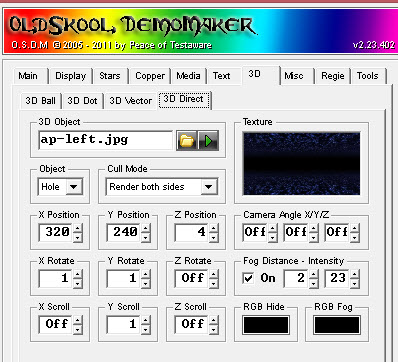
Task: Increase Fog Intensity spinner value
Action: click(x=355, y=274)
